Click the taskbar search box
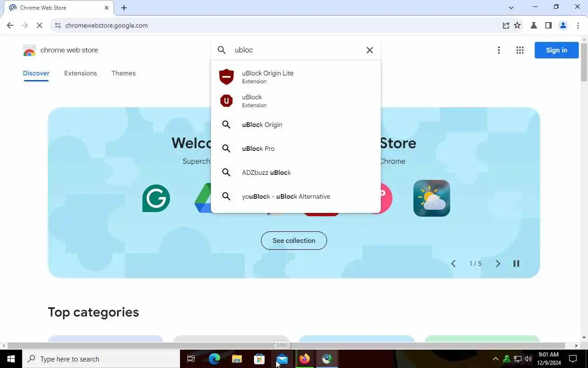Image resolution: width=588 pixels, height=368 pixels. click(101, 359)
